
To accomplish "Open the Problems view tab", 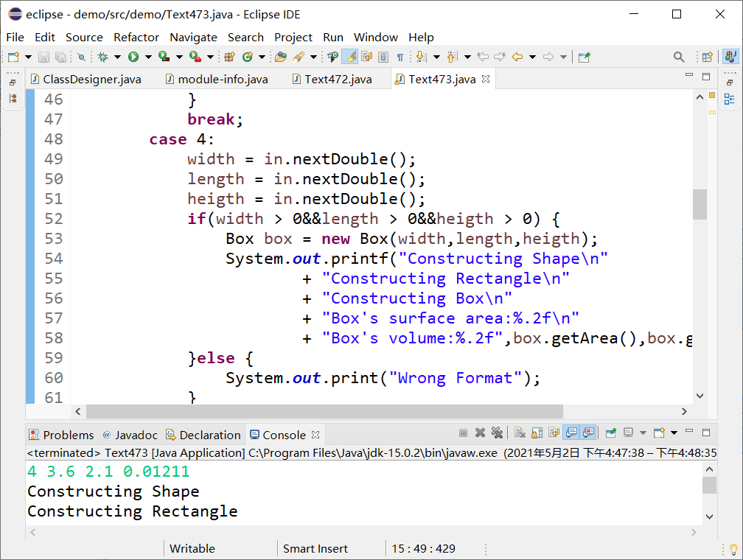I will pyautogui.click(x=62, y=435).
